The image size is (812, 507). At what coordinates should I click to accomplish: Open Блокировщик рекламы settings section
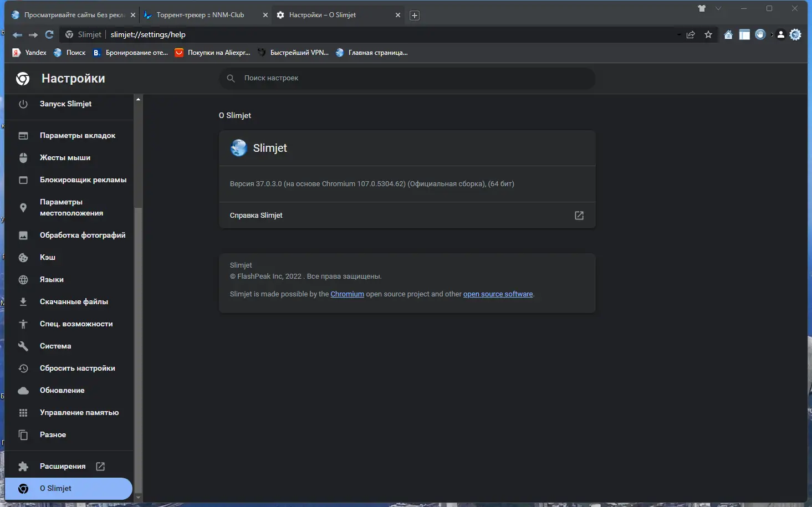point(69,180)
